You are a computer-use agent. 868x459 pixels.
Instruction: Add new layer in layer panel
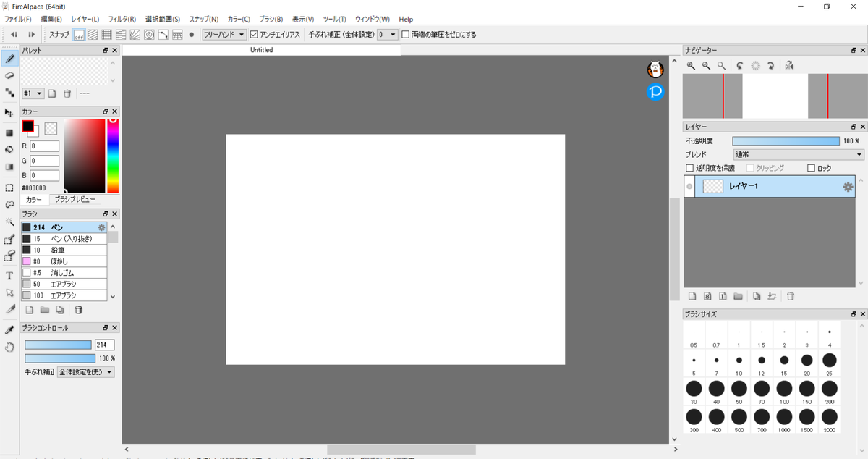(692, 296)
